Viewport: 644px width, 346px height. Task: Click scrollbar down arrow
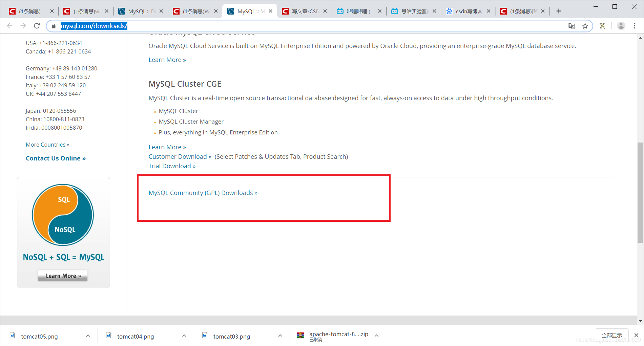coord(640,321)
